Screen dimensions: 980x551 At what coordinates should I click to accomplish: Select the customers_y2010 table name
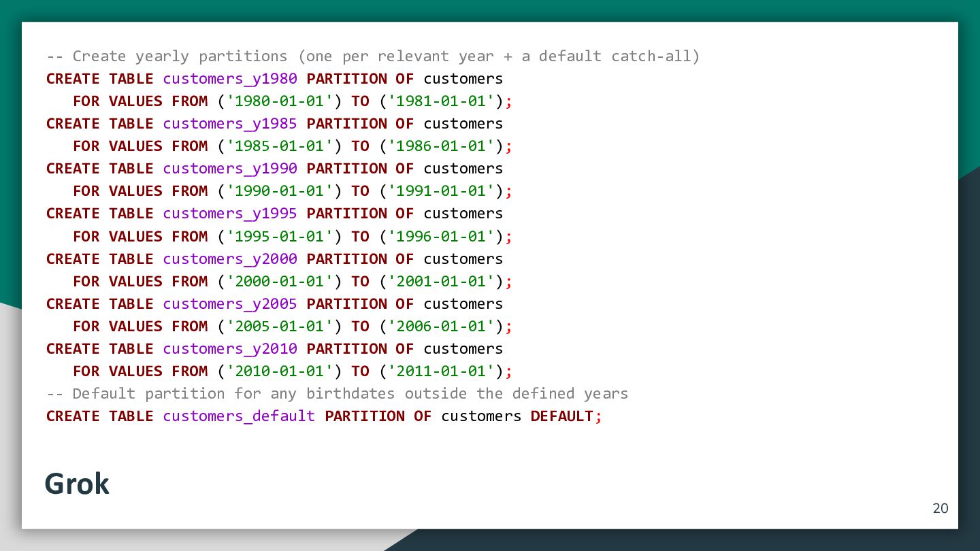click(x=230, y=349)
